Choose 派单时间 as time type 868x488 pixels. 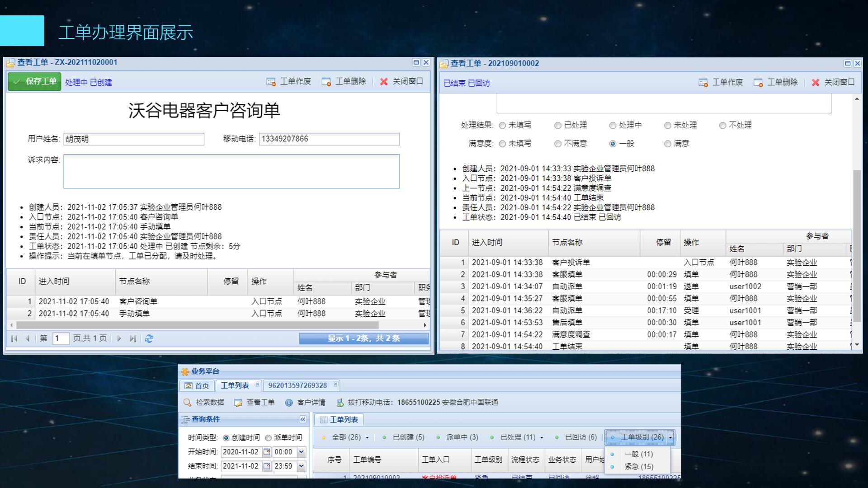pyautogui.click(x=268, y=438)
